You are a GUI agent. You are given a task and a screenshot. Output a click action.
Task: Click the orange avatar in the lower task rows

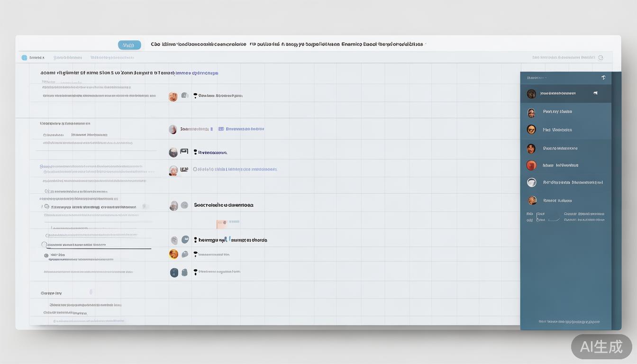(x=174, y=254)
